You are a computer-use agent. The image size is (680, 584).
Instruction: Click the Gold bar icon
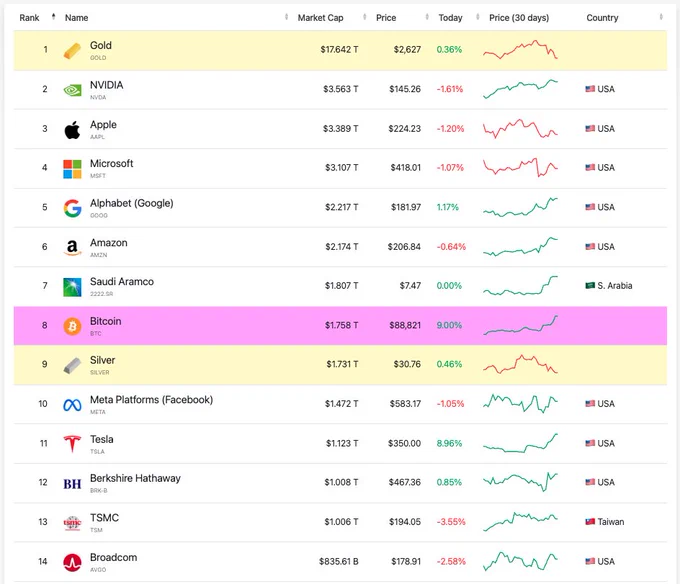click(72, 51)
